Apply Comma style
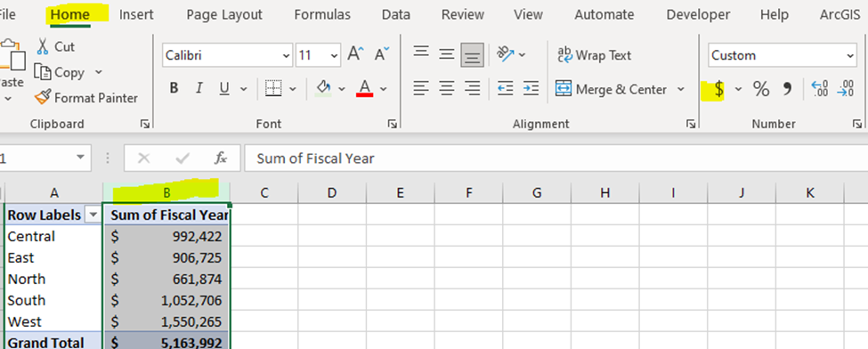The height and width of the screenshot is (349, 868). pos(787,89)
